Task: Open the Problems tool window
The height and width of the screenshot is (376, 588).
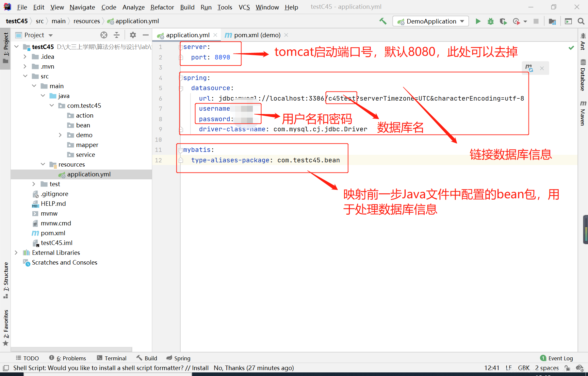Action: coord(68,358)
